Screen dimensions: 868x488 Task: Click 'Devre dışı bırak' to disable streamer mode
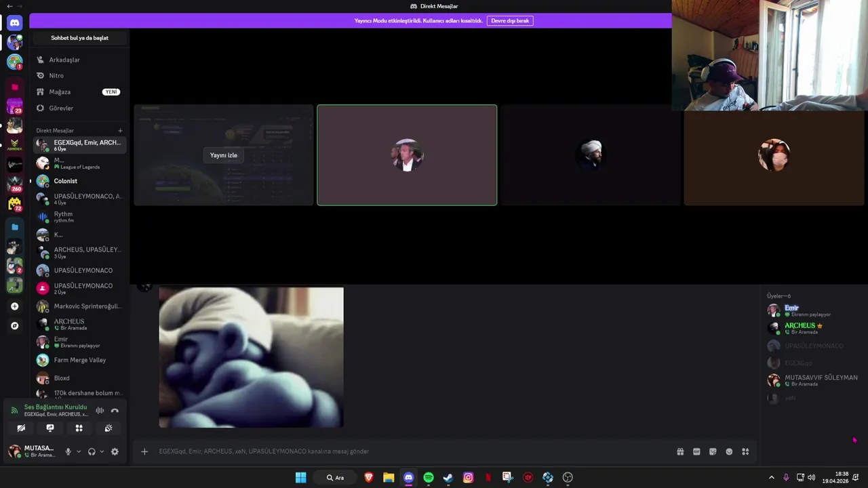(x=510, y=21)
